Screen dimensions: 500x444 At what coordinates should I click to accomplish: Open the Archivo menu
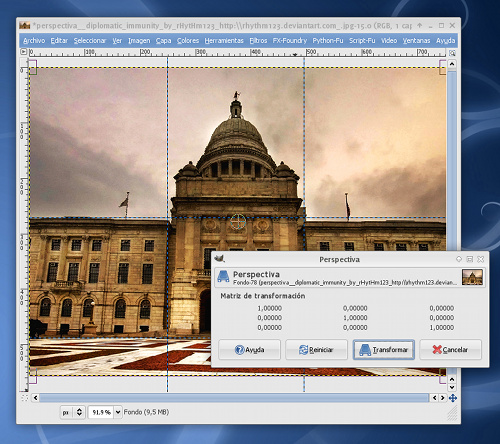point(34,41)
